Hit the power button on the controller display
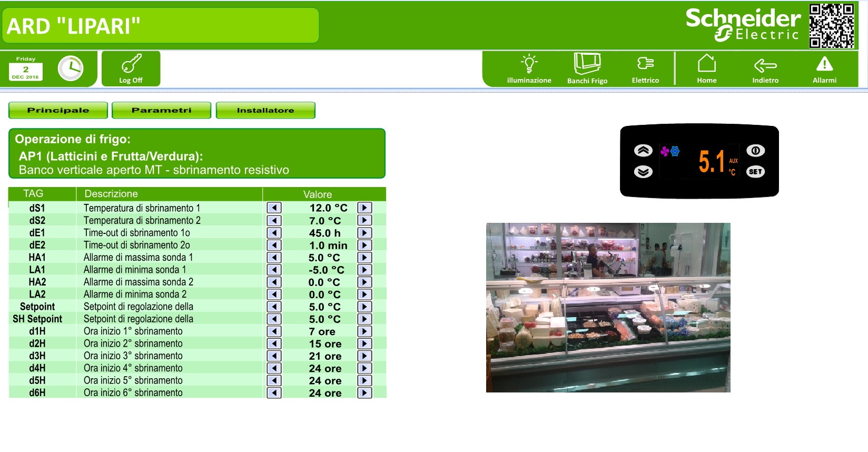 point(755,151)
